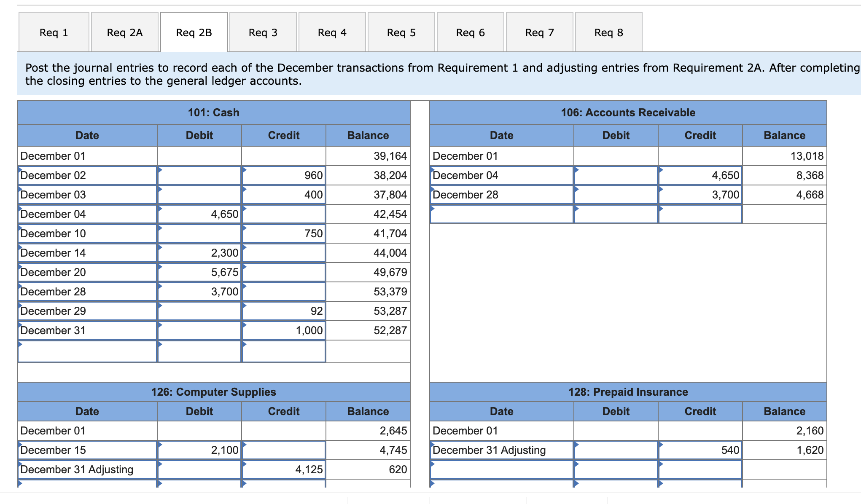Click Cash December 04 debit field 4,650
Image resolution: width=861 pixels, height=504 pixels.
199,214
